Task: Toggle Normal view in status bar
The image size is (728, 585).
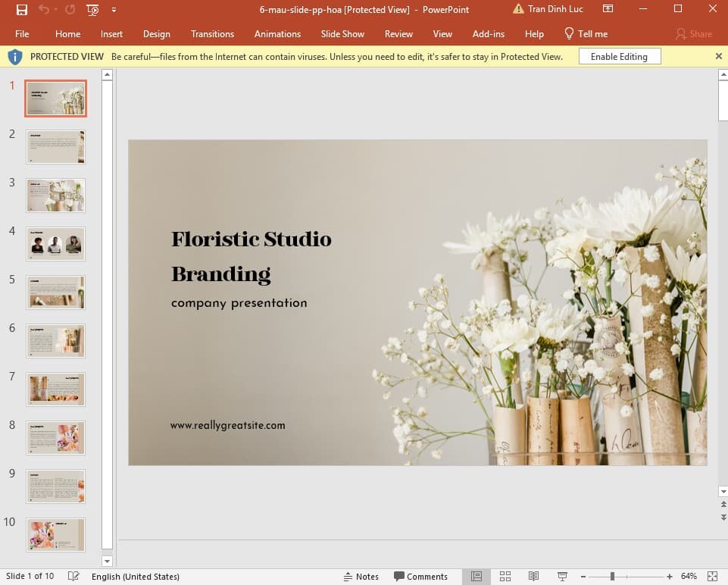Action: (478, 576)
